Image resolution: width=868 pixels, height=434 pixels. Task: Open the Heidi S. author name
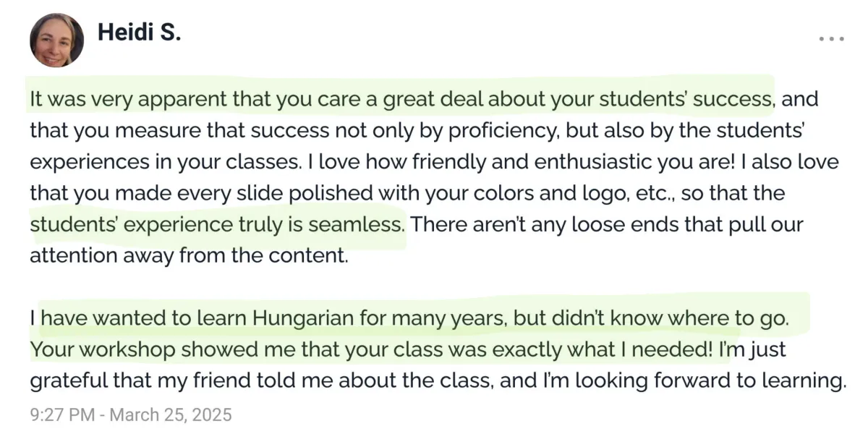pos(137,33)
